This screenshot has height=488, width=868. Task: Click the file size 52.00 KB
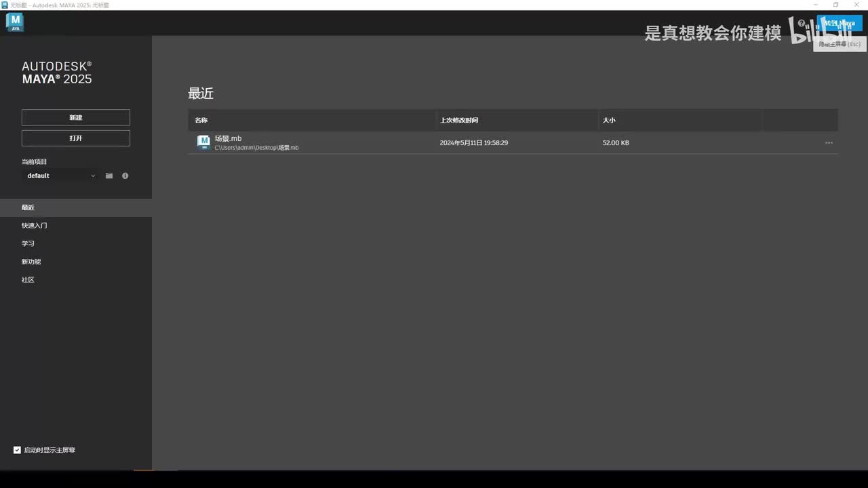(616, 143)
